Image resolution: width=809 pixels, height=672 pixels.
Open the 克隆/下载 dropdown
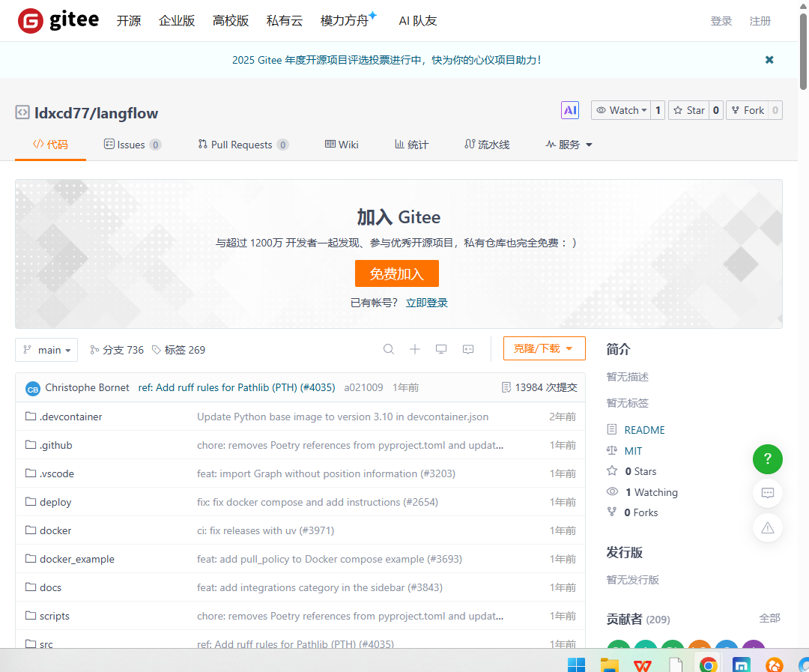tap(545, 348)
